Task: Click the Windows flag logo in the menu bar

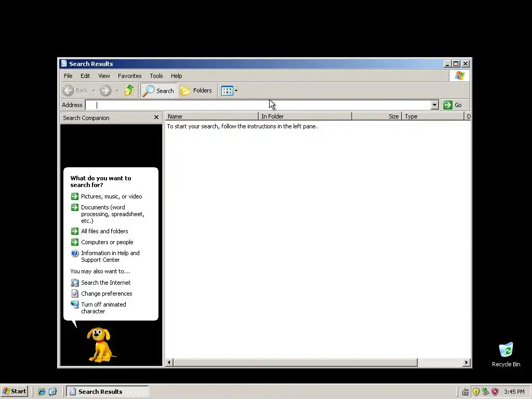Action: pyautogui.click(x=460, y=76)
